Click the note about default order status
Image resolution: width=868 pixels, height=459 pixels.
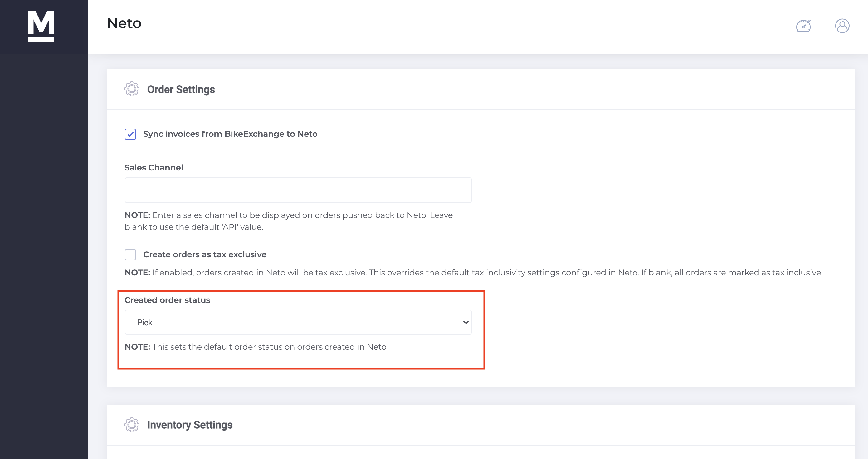point(256,347)
